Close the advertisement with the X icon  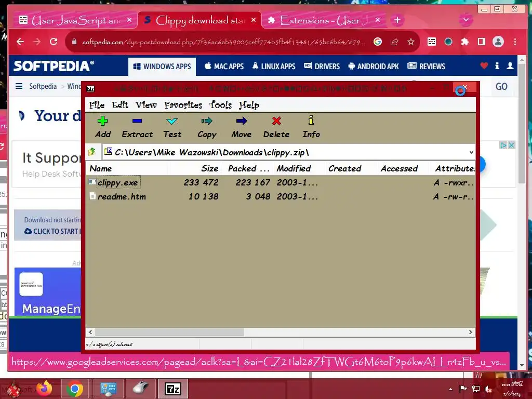[x=511, y=145]
